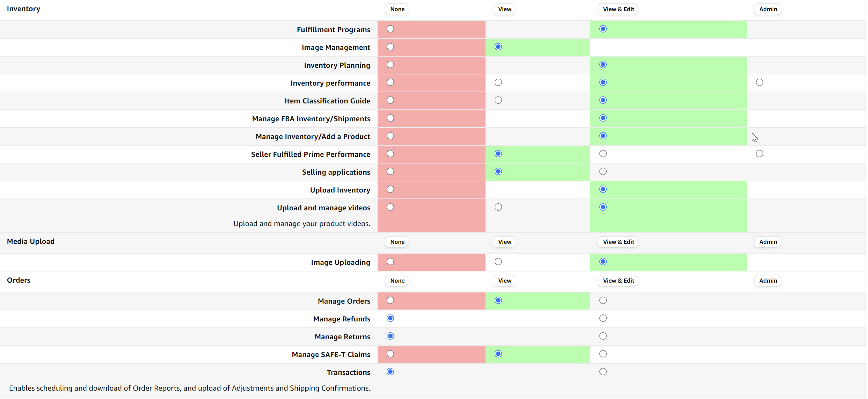This screenshot has height=399, width=868.
Task: Select View & Edit for Transactions
Action: coord(603,372)
